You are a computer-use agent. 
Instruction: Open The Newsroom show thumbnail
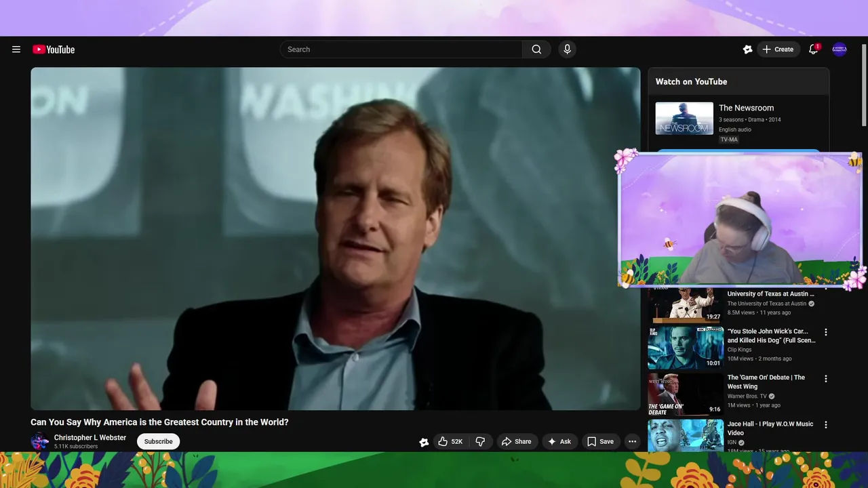pos(684,119)
